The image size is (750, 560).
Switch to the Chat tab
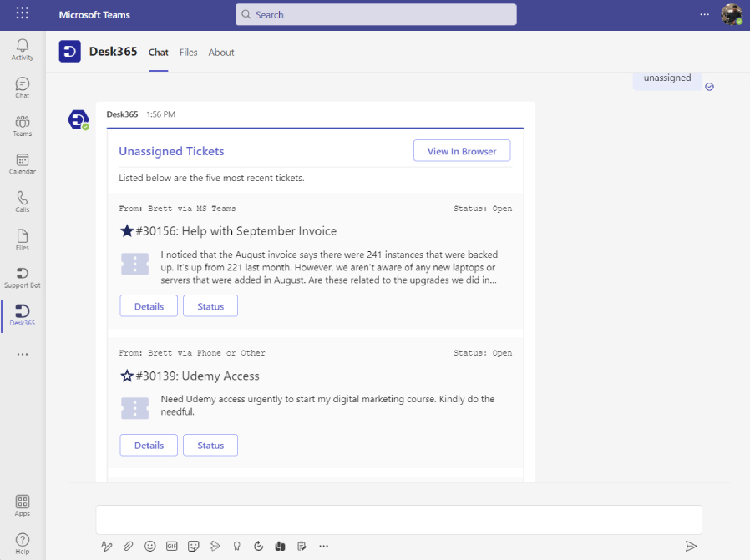(x=159, y=53)
